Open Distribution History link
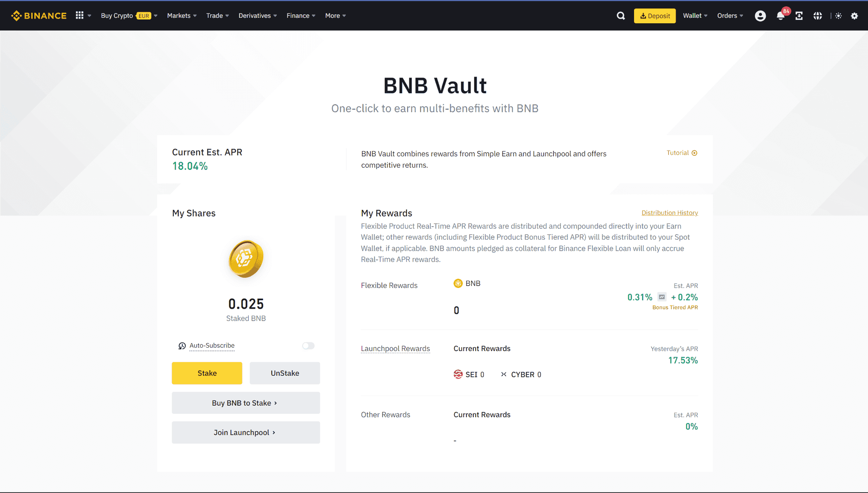 point(670,213)
